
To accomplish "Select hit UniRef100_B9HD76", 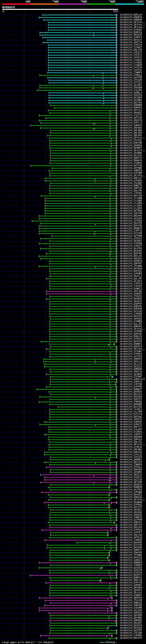I will (131, 17).
